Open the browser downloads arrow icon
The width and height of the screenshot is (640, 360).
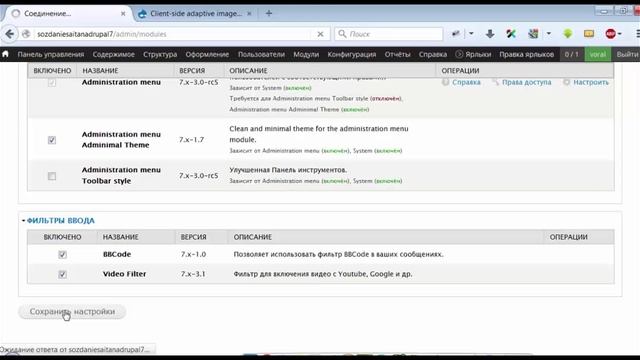coord(490,34)
